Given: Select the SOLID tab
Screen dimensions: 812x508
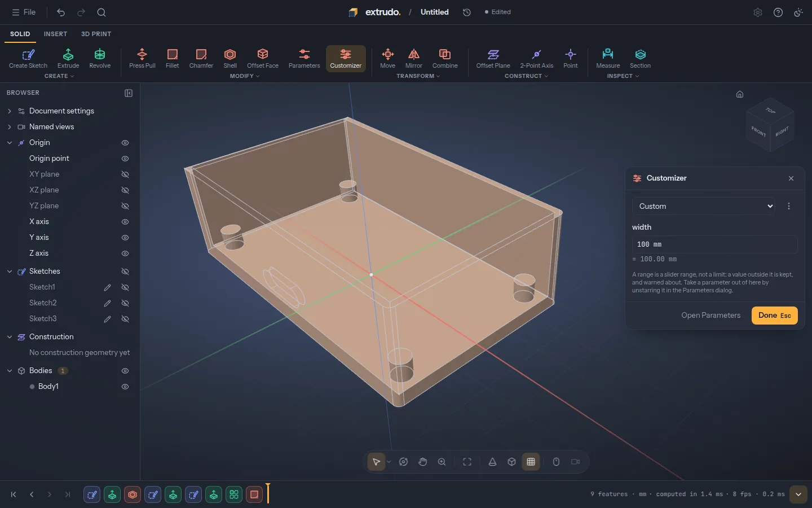Looking at the screenshot, I should tap(20, 34).
